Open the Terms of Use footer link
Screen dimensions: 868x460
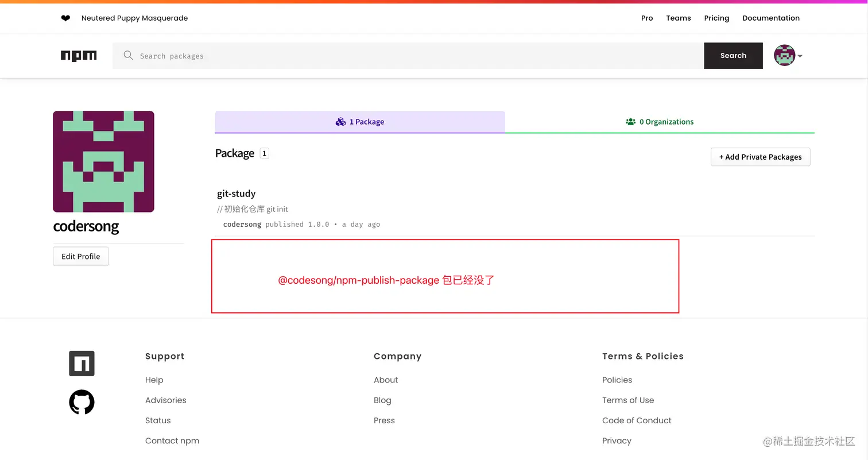[628, 400]
